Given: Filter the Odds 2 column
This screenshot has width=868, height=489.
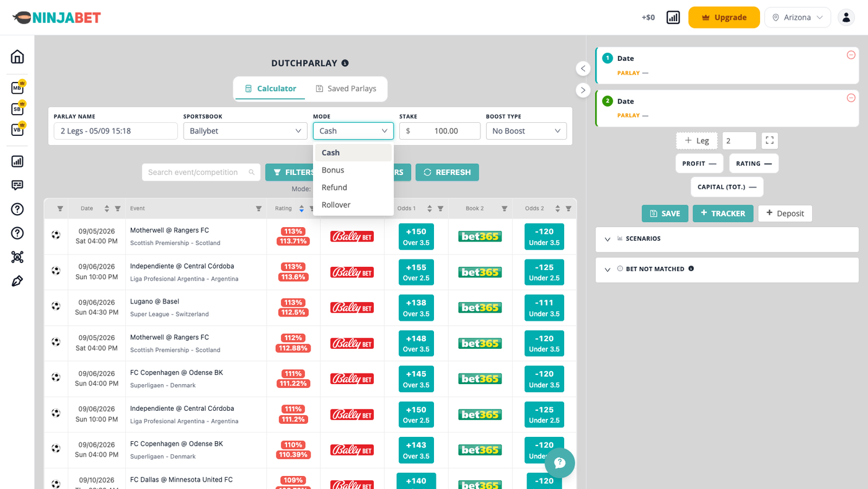Looking at the screenshot, I should click(x=569, y=209).
